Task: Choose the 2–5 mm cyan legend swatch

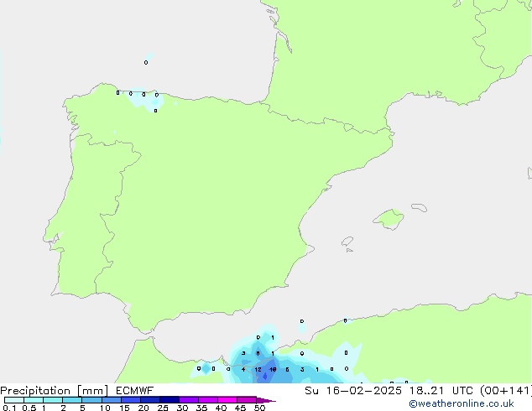Action: (x=72, y=400)
